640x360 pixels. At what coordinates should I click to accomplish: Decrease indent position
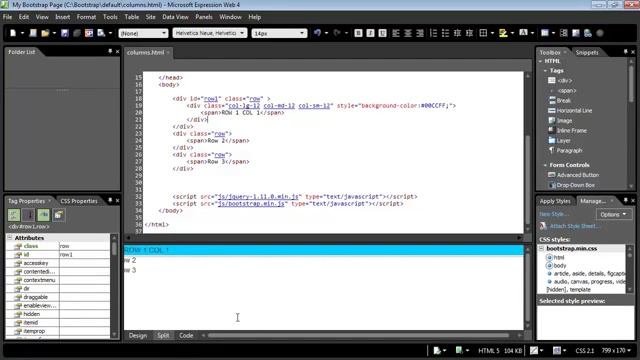point(458,33)
